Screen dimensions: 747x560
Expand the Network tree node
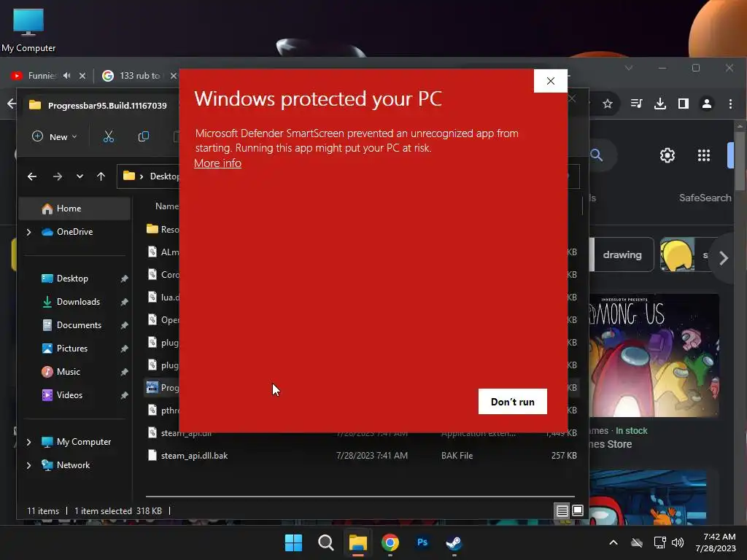(x=28, y=465)
